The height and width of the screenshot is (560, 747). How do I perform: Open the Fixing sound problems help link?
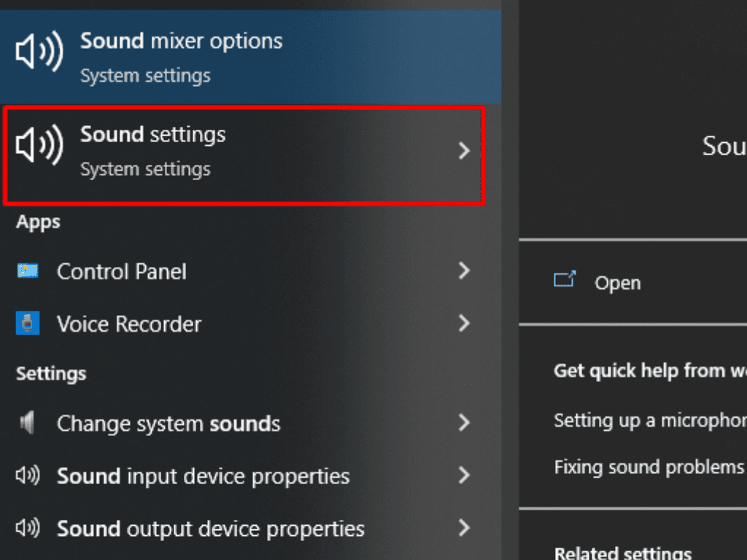tap(649, 467)
